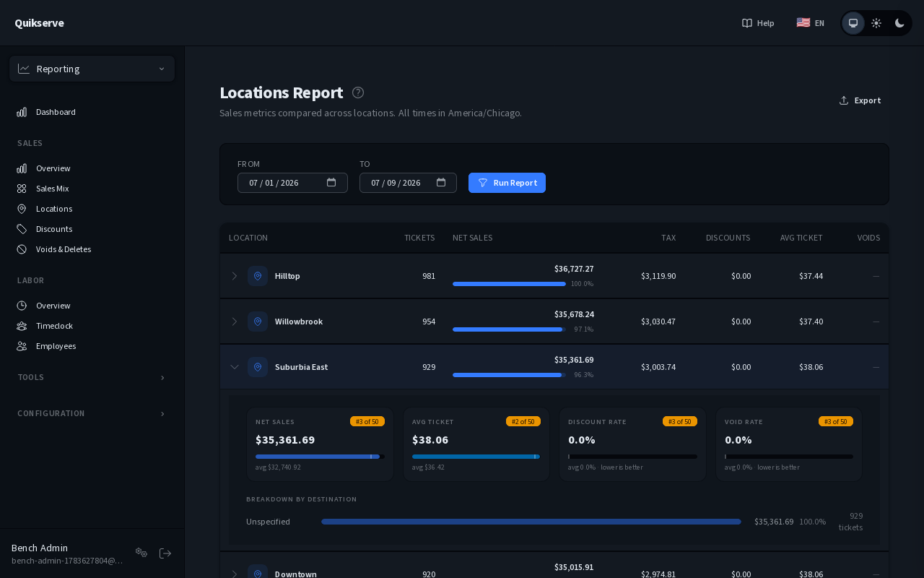Click the Unspecified destination breakdown bar
The height and width of the screenshot is (578, 924).
(531, 522)
